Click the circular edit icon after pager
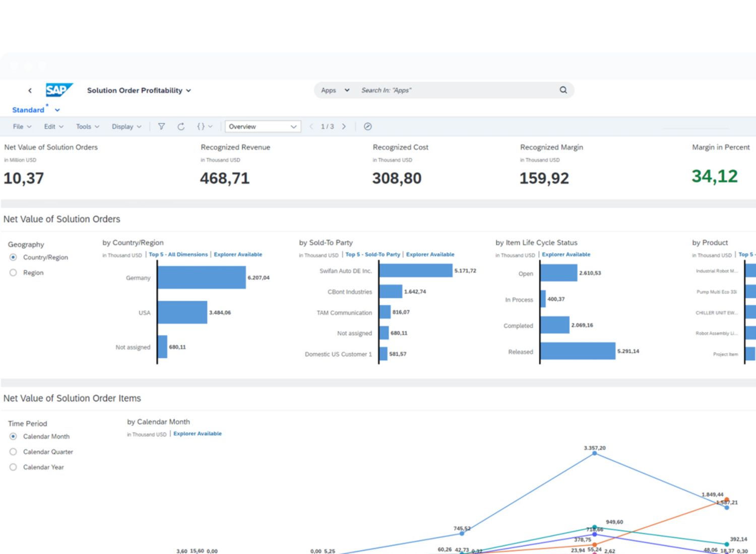 coord(368,126)
